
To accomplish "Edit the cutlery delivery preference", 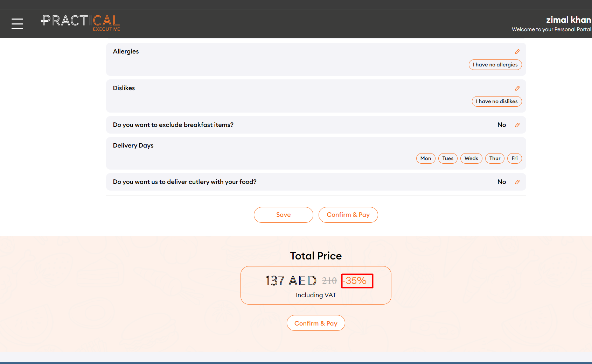I will 517,182.
